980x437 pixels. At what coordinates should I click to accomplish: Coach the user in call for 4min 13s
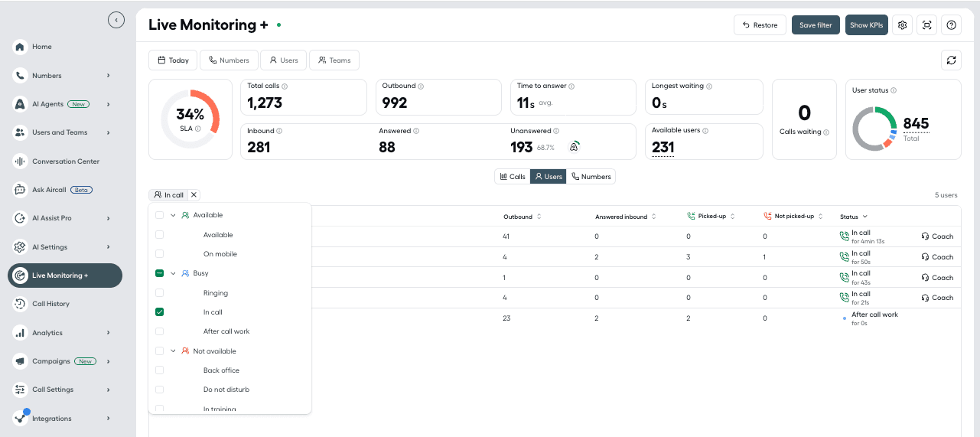click(x=937, y=236)
